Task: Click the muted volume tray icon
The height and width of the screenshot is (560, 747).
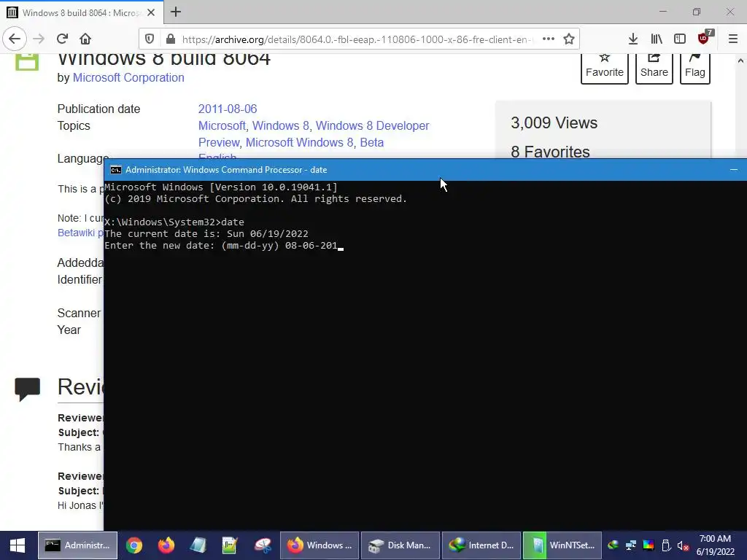Action: (x=683, y=545)
